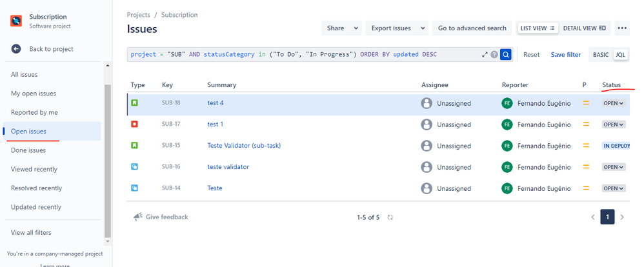
Task: Sort by the Summary column header
Action: (222, 85)
